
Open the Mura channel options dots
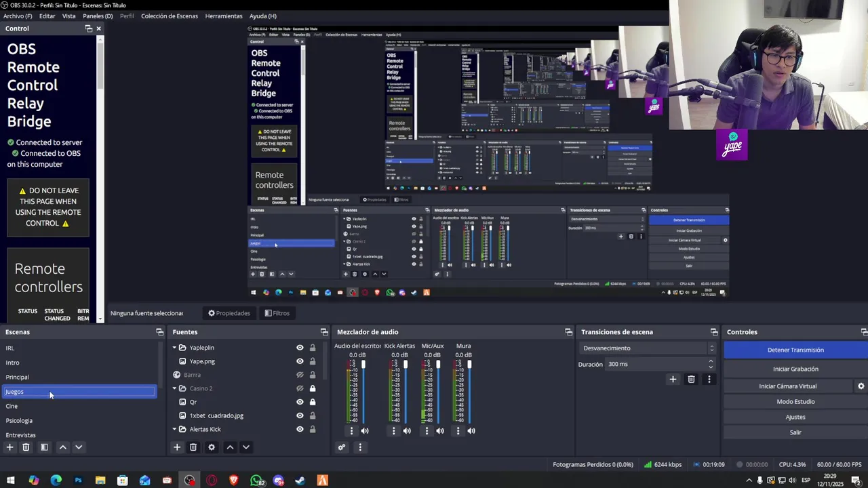click(x=458, y=431)
